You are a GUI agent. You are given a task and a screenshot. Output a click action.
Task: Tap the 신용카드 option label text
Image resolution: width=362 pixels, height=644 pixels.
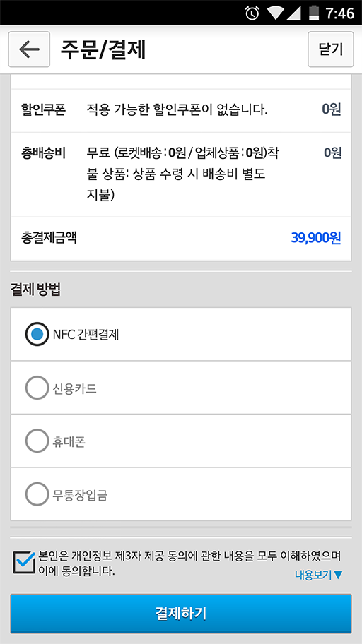point(75,388)
